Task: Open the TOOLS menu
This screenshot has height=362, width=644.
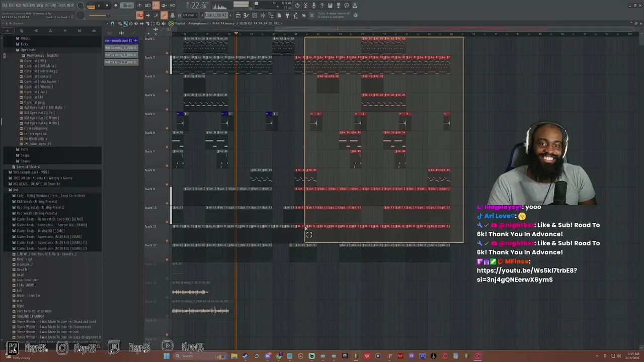Action: point(61,5)
